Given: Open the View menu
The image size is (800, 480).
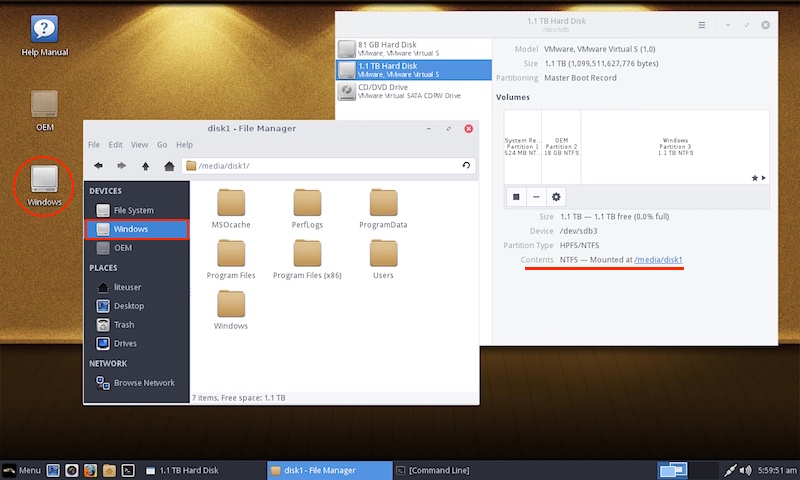Looking at the screenshot, I should click(139, 145).
